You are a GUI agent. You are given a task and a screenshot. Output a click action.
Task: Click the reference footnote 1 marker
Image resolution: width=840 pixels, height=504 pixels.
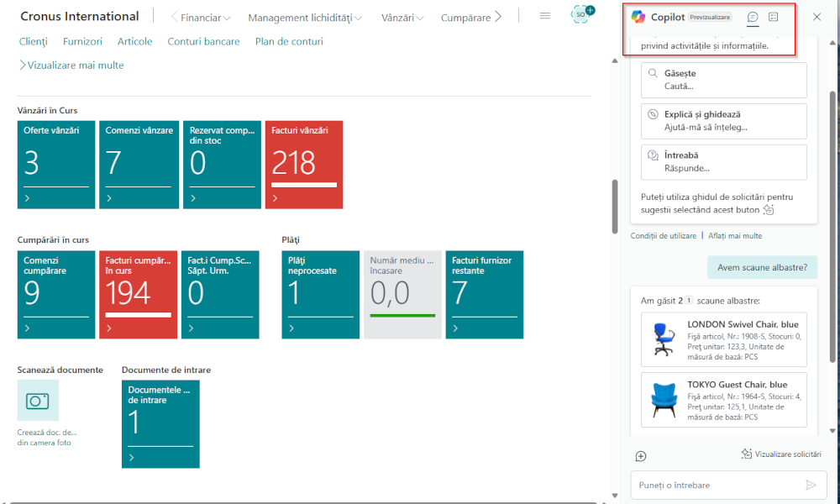(689, 301)
